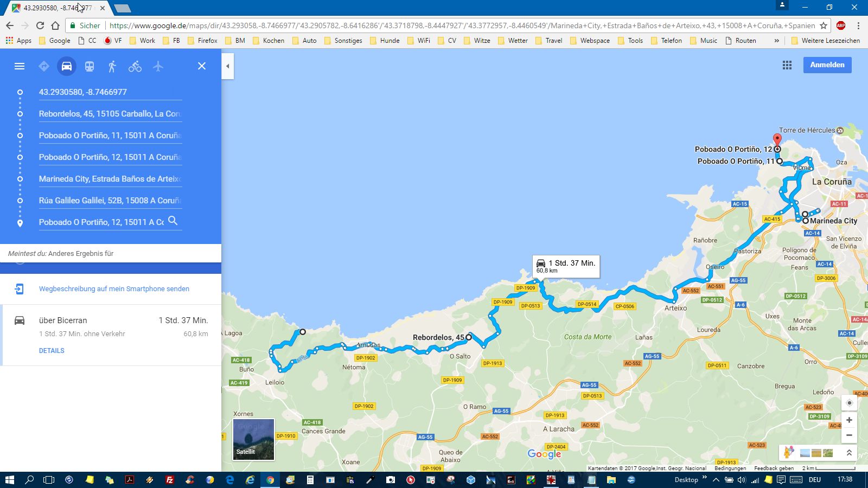Send directions to smartphone link
The height and width of the screenshot is (488, 868).
(114, 289)
